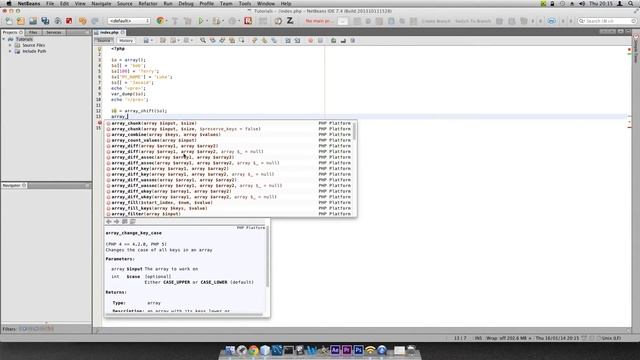Select array_fill_keys in autocomplete list

point(231,208)
